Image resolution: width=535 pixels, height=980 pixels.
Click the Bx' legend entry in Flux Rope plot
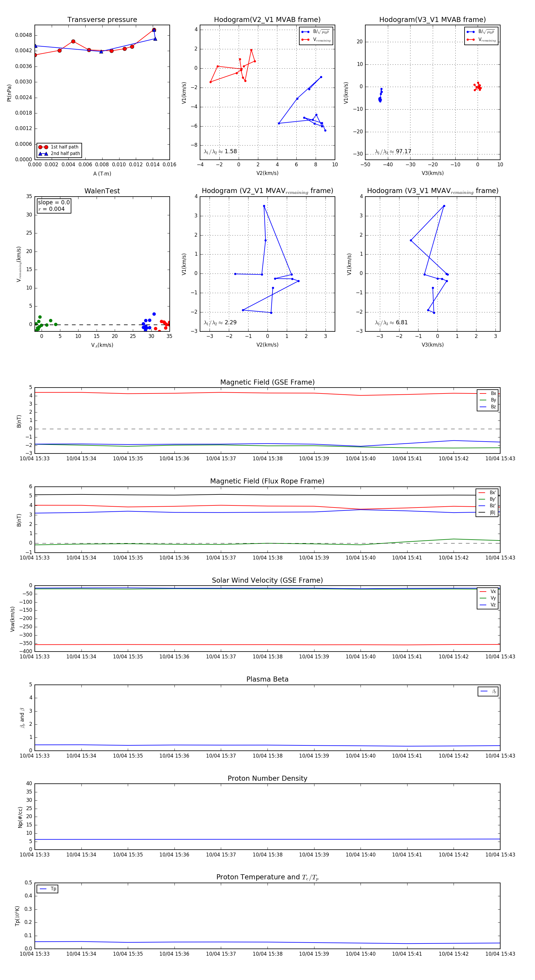487,493
